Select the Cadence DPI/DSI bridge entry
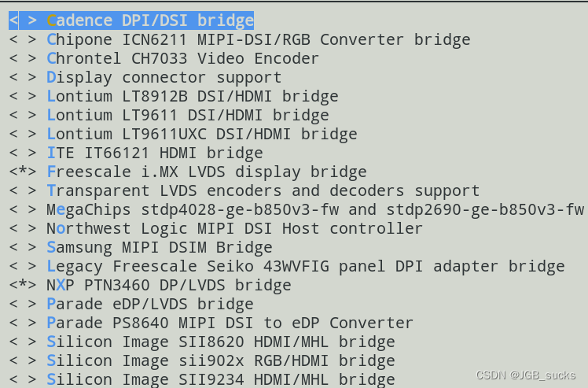 click(149, 20)
